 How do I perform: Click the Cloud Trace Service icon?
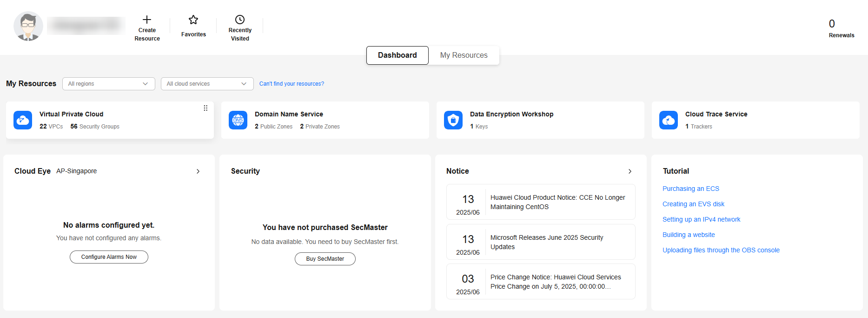669,120
